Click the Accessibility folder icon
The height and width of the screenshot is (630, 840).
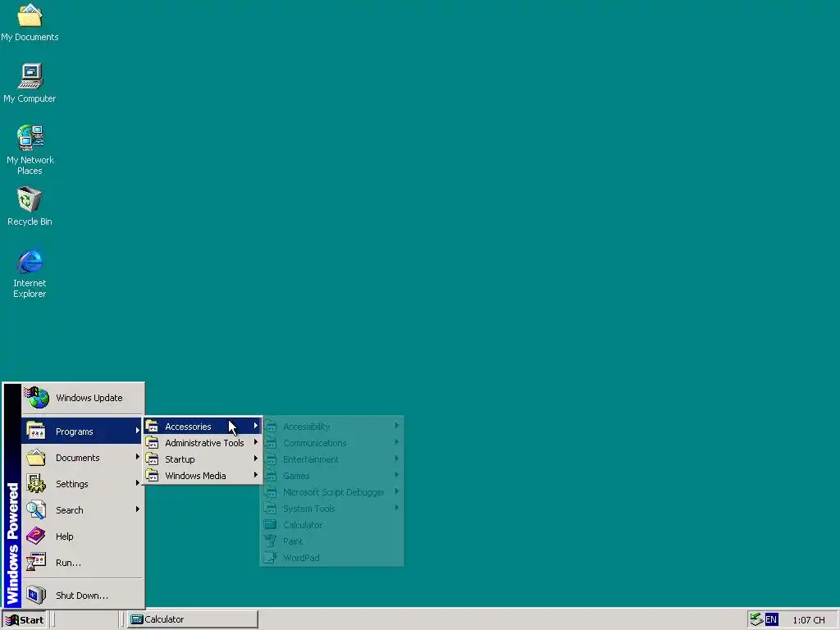point(271,426)
